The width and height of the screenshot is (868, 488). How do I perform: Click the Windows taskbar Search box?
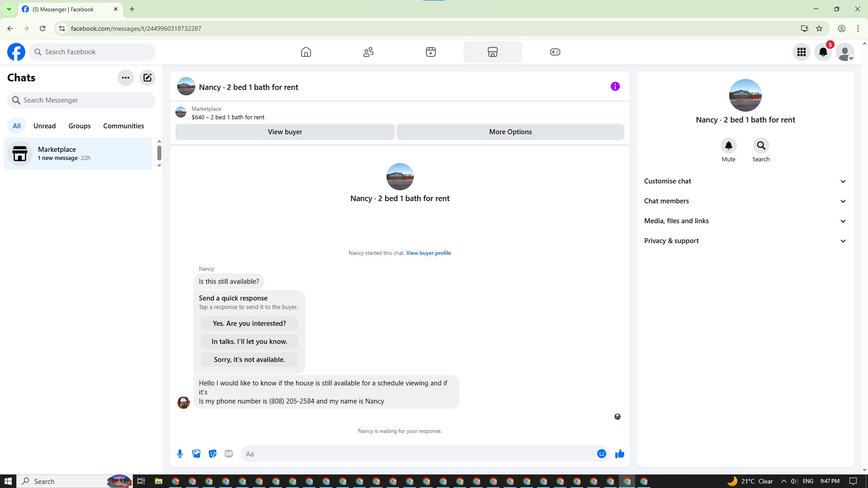point(75,481)
